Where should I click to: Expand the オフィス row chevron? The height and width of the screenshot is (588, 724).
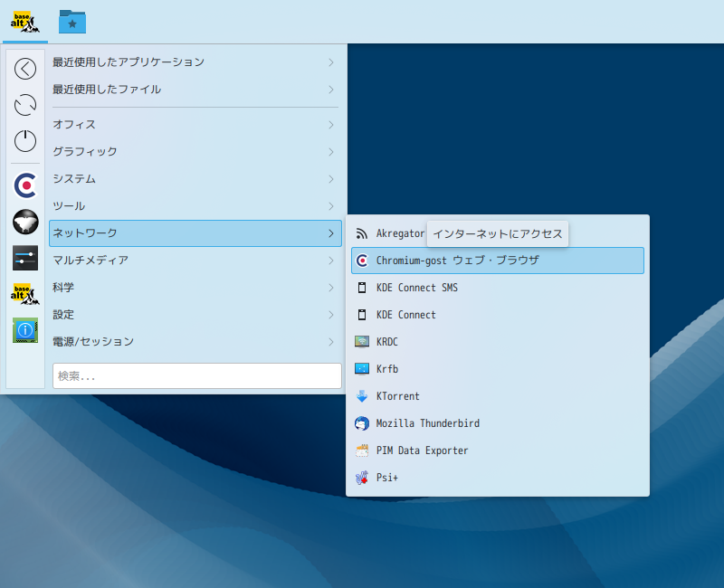click(x=331, y=125)
